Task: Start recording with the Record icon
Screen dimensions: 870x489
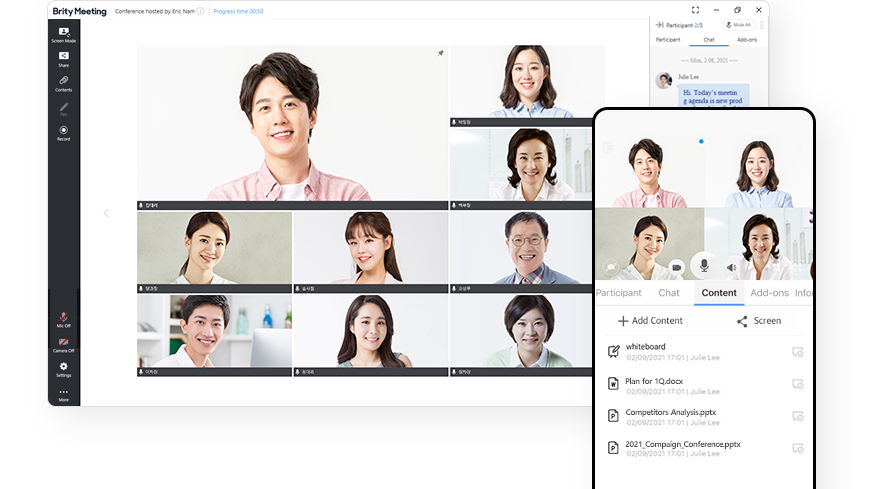Action: pos(64,133)
